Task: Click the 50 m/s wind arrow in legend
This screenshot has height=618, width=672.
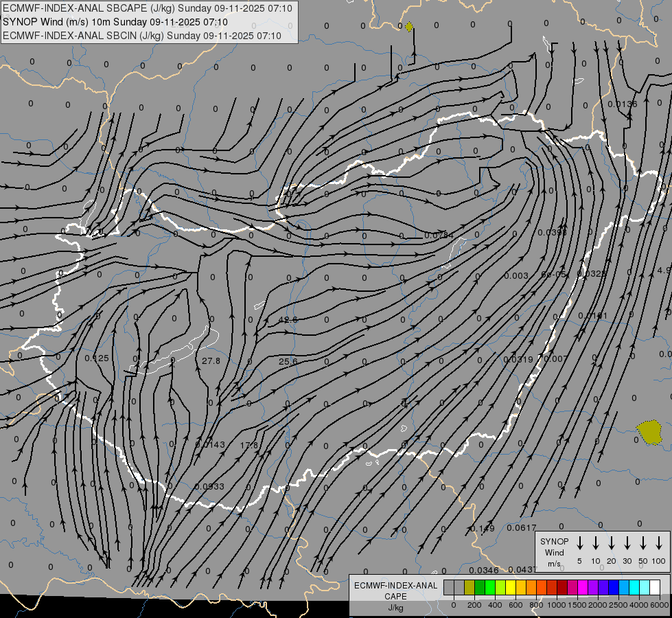Action: [x=643, y=543]
